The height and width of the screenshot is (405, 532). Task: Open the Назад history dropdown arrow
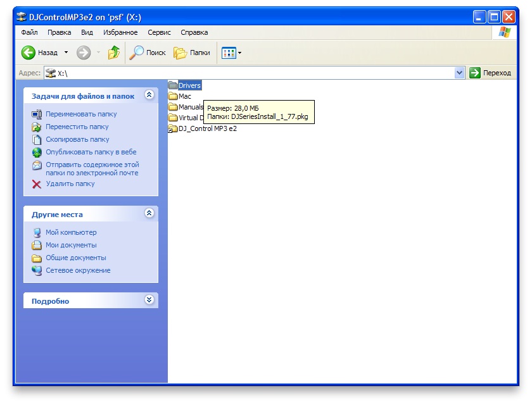coord(66,53)
